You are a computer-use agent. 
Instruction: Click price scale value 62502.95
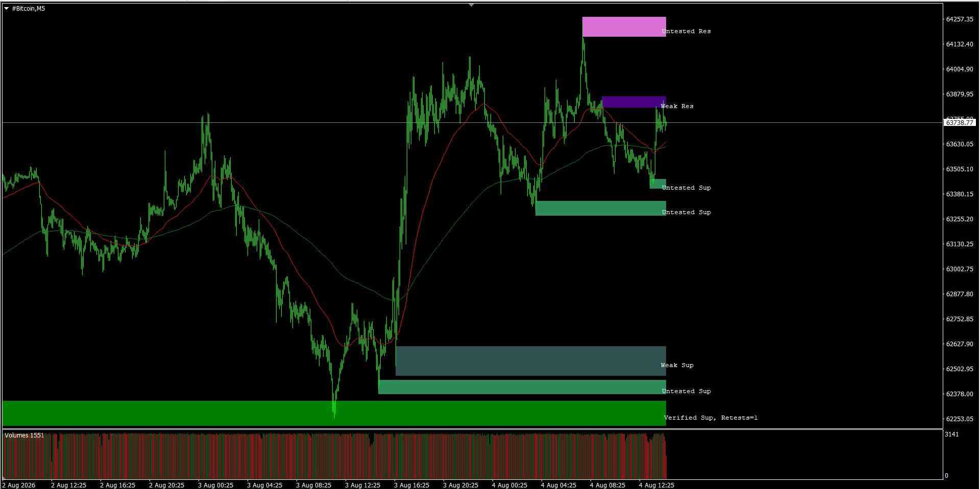pyautogui.click(x=960, y=369)
